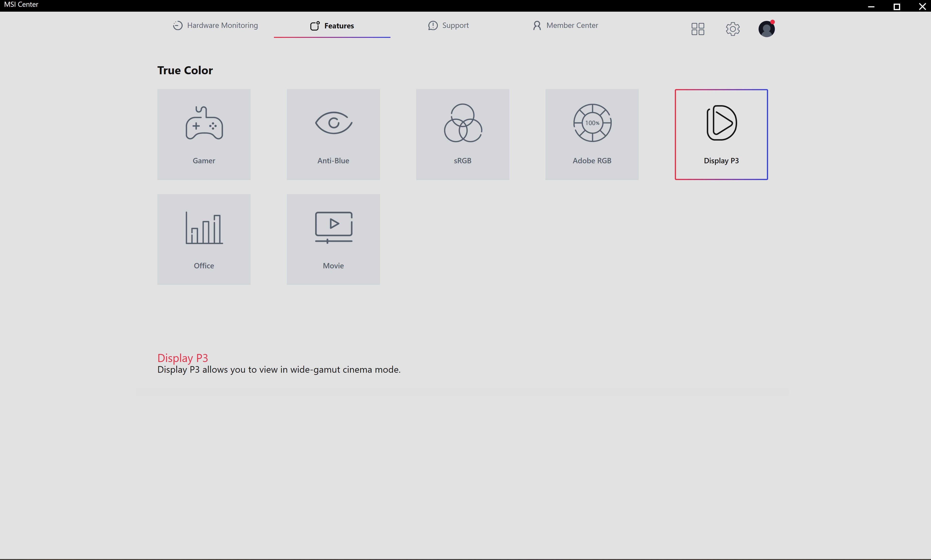This screenshot has height=560, width=931.
Task: Open the four-squares grid view icon
Action: click(698, 29)
